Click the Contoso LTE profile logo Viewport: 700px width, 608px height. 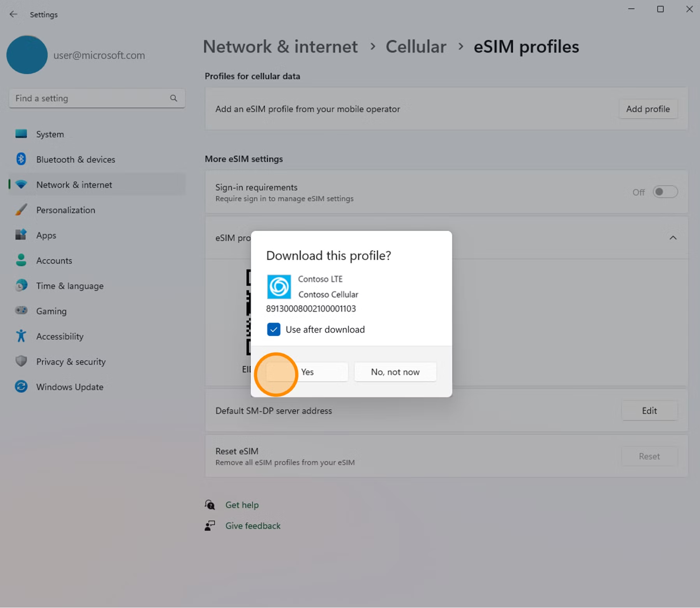[x=279, y=287]
